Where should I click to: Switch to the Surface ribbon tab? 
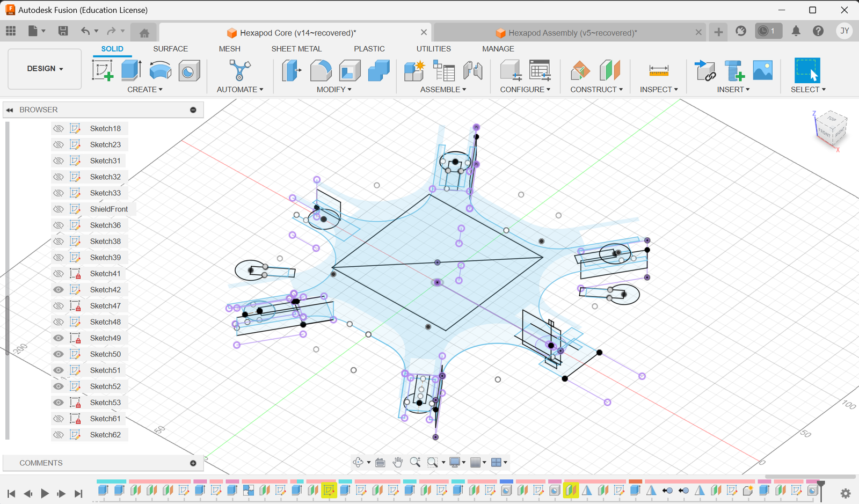(170, 49)
